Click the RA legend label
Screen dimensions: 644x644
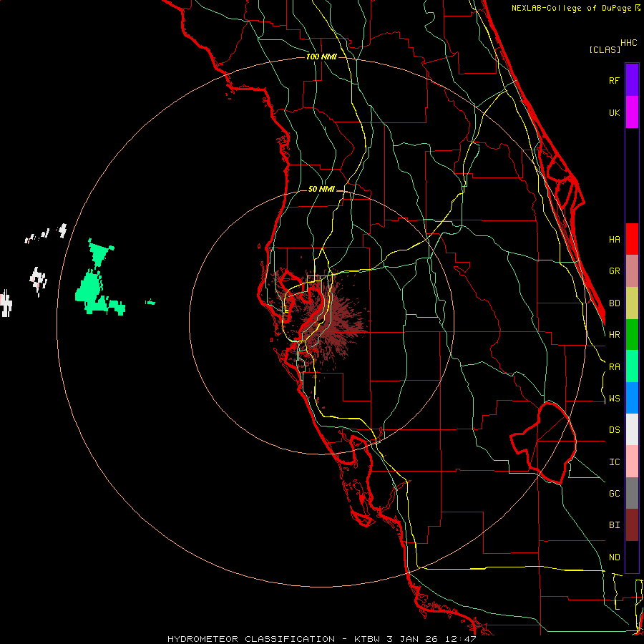(x=615, y=367)
